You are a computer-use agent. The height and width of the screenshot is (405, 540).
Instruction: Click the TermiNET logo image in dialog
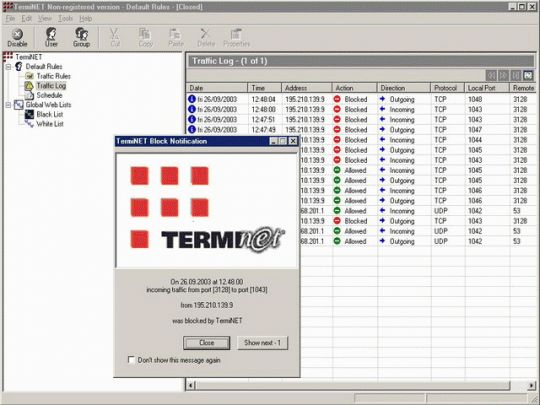pos(207,210)
